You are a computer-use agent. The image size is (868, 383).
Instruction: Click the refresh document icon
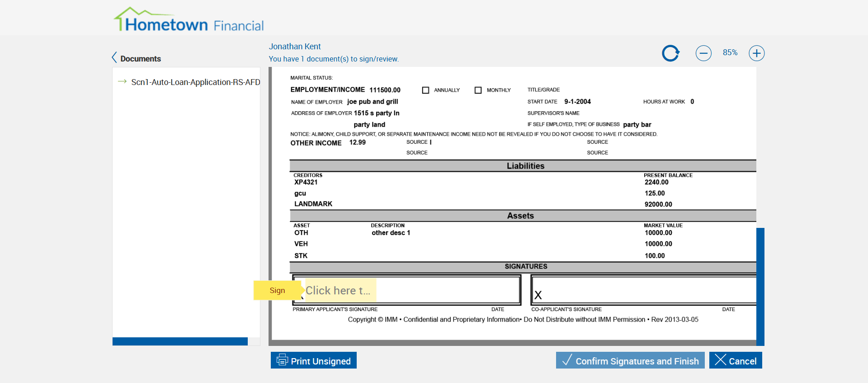(670, 53)
